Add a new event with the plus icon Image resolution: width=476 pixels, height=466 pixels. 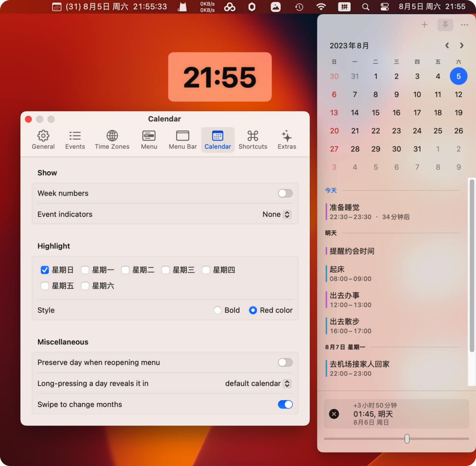tap(424, 25)
